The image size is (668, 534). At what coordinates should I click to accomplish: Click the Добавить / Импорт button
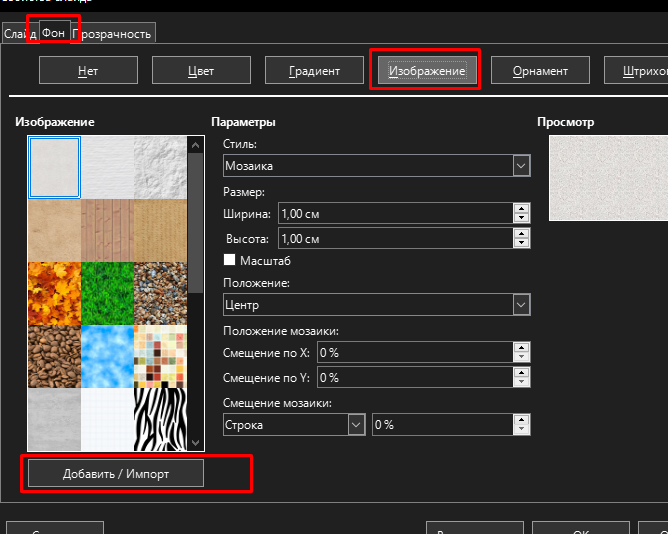click(116, 473)
